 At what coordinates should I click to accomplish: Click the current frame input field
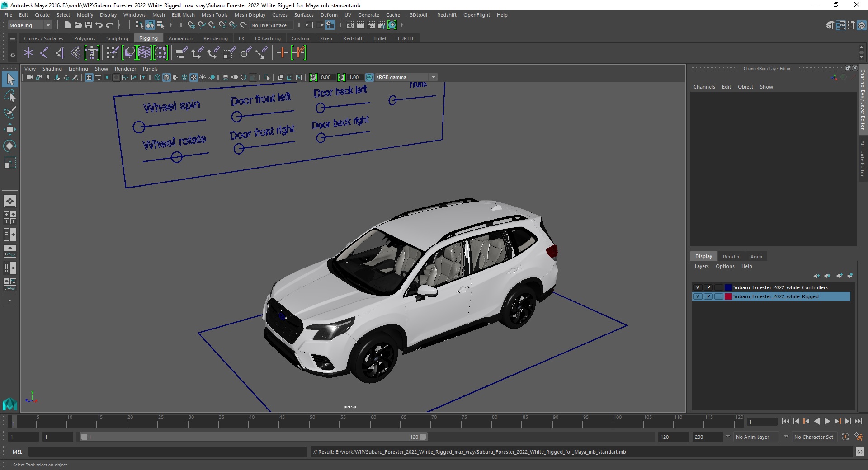point(762,422)
